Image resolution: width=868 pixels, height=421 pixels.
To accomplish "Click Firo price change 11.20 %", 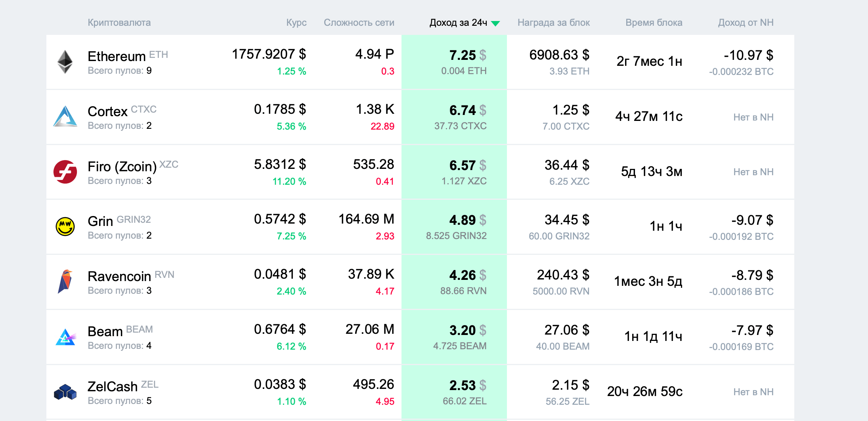I will (289, 182).
